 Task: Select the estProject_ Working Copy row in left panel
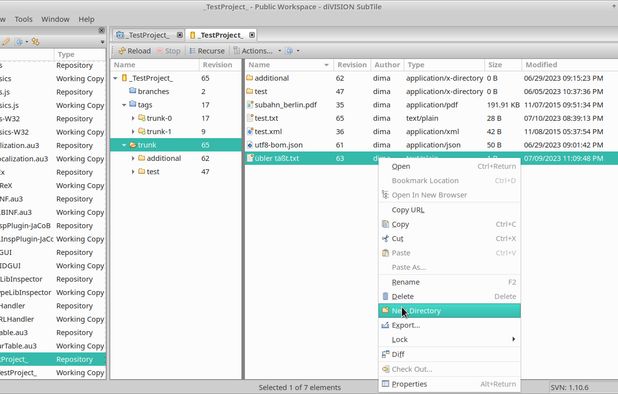tap(53, 373)
